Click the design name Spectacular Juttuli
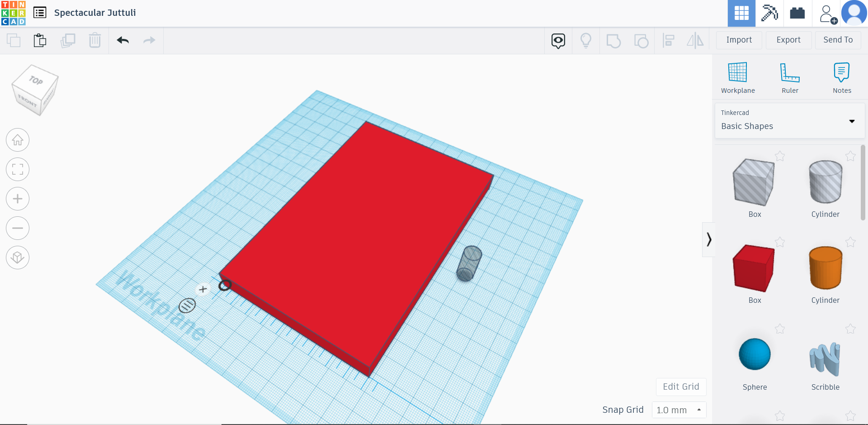This screenshot has width=868, height=425. [x=95, y=13]
